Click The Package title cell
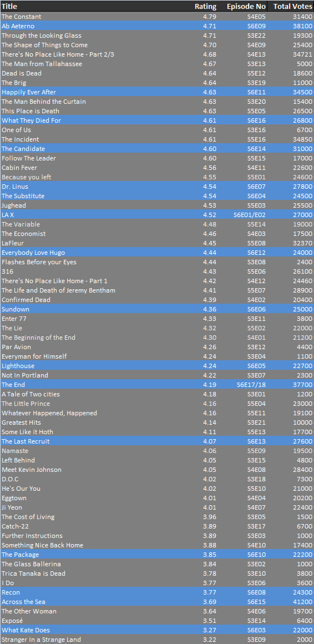The width and height of the screenshot is (314, 644). tap(21, 555)
